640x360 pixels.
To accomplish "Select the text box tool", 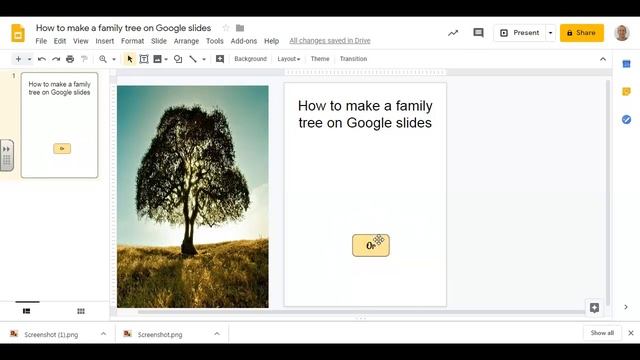I will tap(144, 59).
